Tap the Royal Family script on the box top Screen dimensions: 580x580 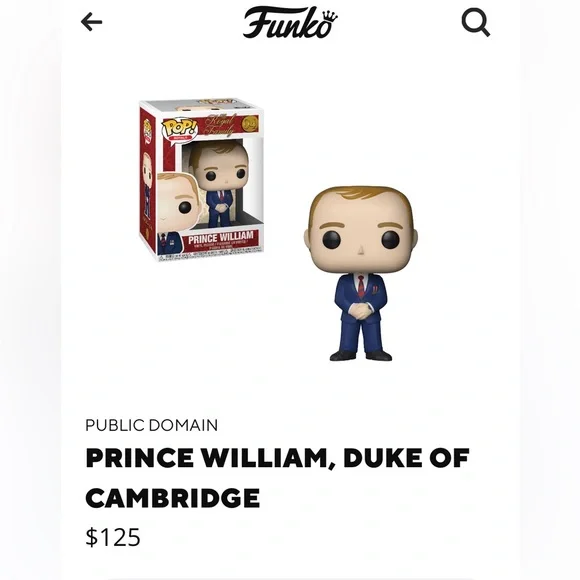tap(221, 125)
